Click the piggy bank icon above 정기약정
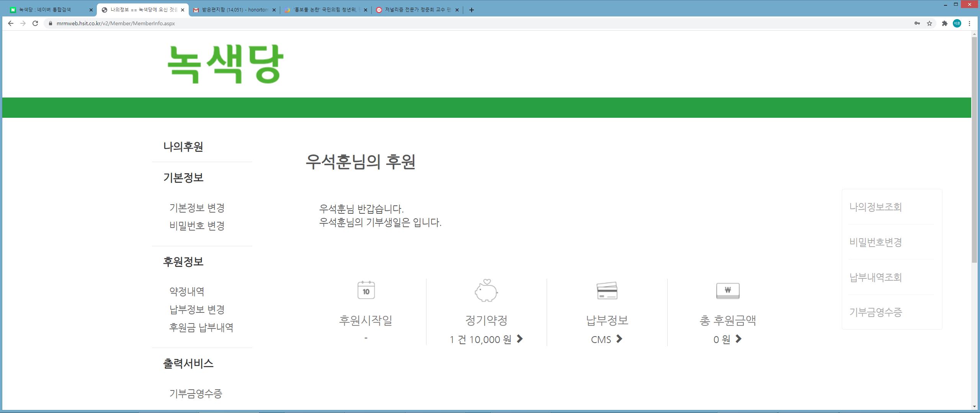The height and width of the screenshot is (413, 980). (x=486, y=291)
